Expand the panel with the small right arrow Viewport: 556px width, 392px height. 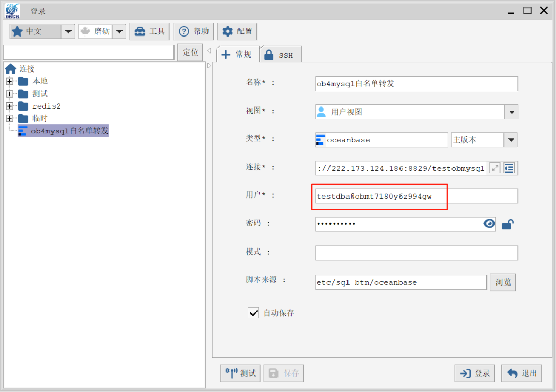point(209,65)
